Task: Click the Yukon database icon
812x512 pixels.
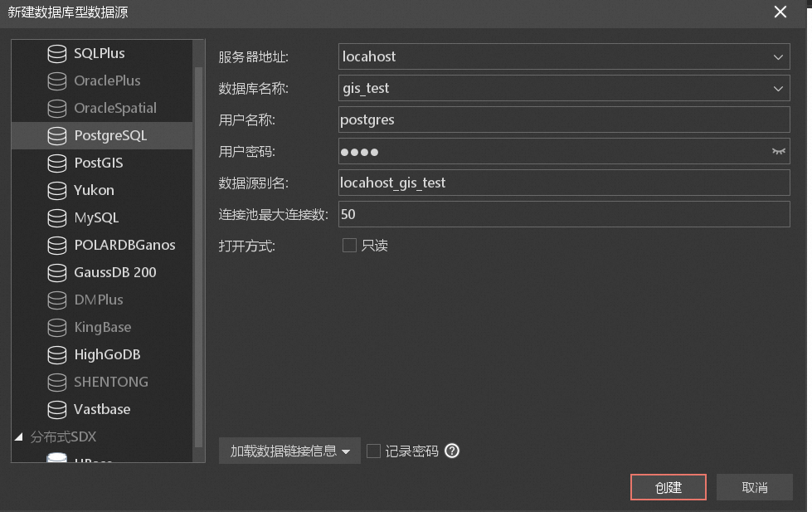Action: (57, 191)
